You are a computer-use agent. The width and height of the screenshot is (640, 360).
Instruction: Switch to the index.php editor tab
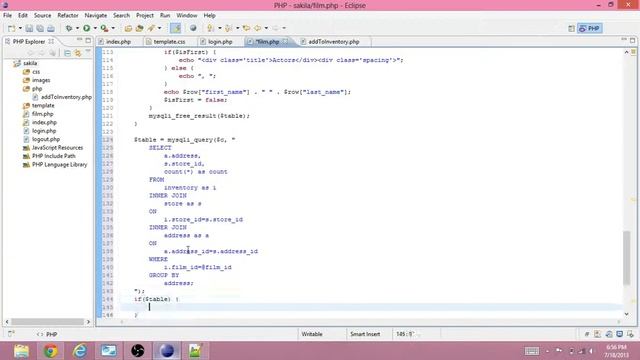point(118,42)
